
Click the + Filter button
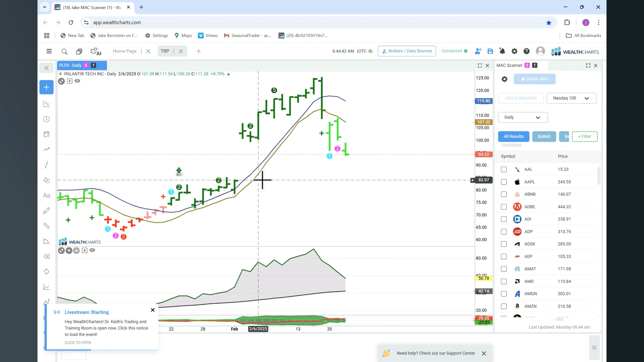tap(584, 136)
